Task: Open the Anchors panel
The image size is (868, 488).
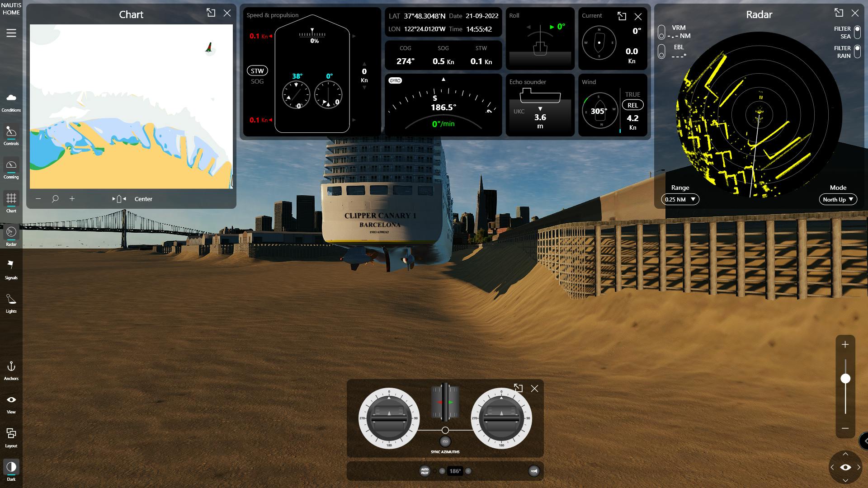Action: point(11,370)
